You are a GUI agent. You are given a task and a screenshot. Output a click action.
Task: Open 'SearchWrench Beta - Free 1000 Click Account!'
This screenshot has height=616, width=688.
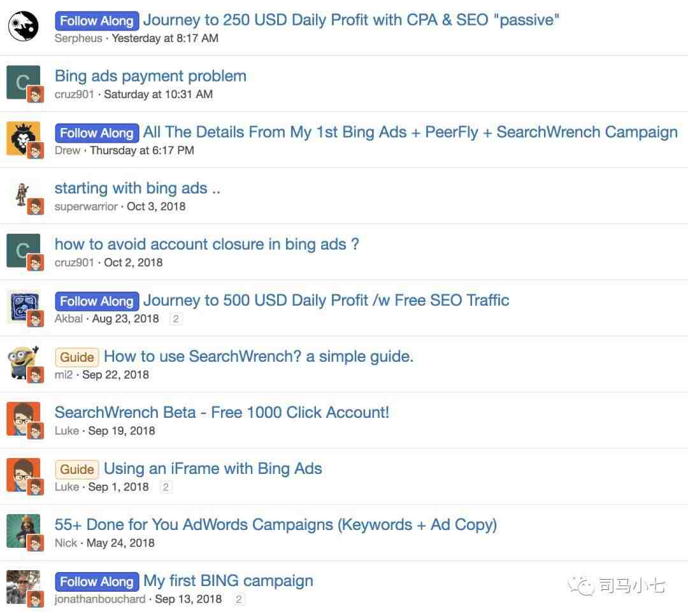tap(222, 412)
